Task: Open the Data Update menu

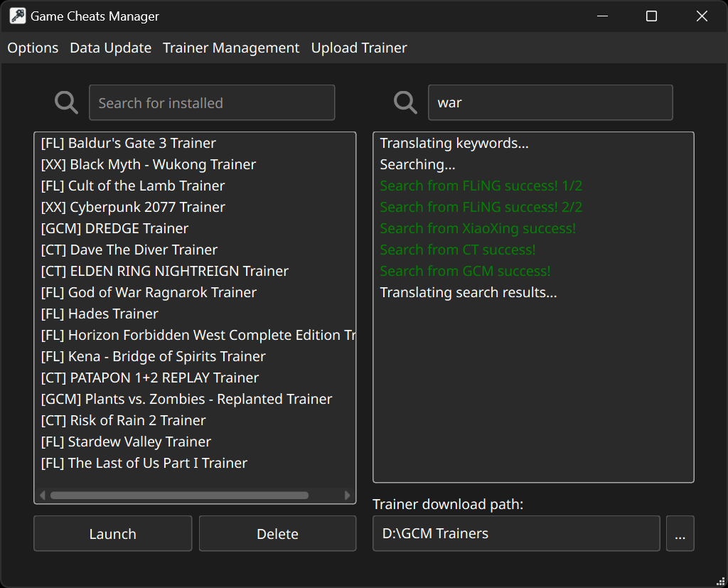Action: coord(110,48)
